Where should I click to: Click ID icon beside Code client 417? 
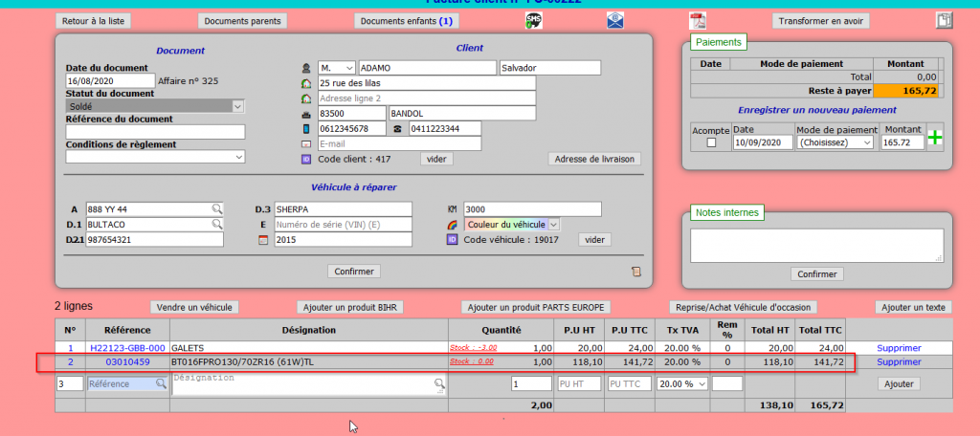pyautogui.click(x=306, y=160)
